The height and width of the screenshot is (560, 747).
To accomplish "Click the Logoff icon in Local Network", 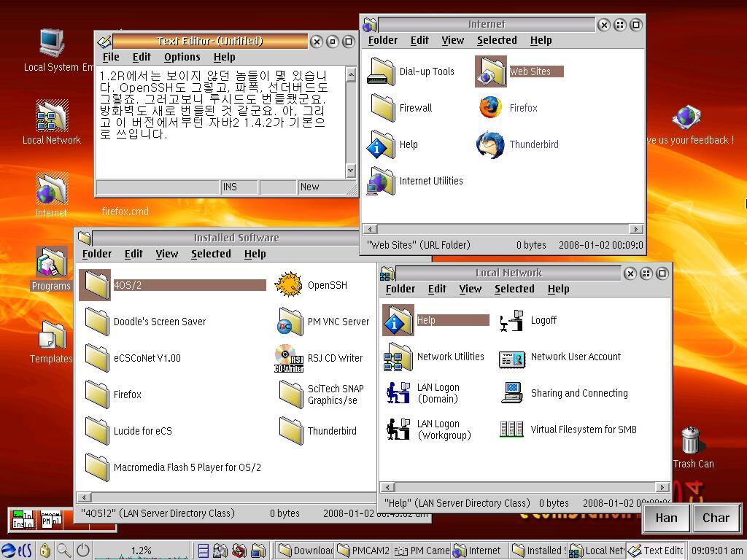I will coord(512,321).
